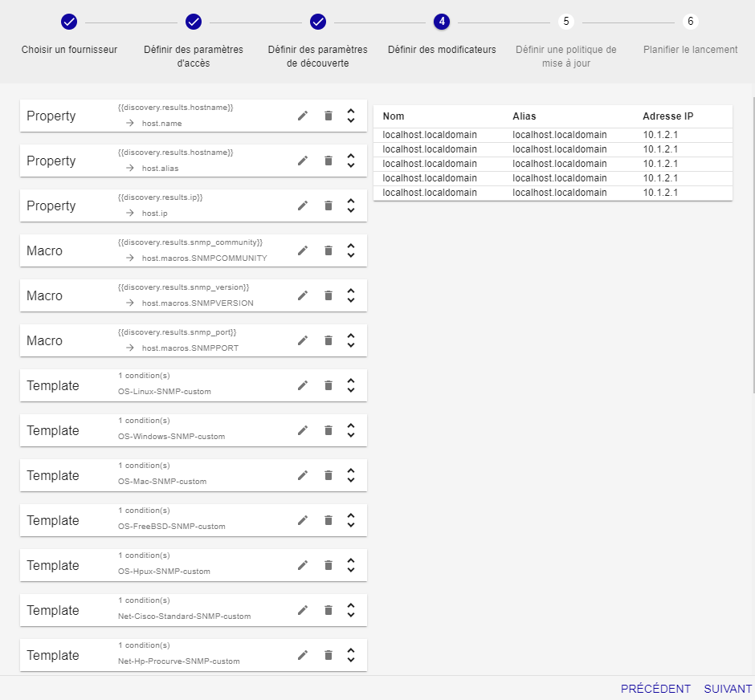Delete the Net-Hp-Procurve-SNMP-custom Template
The image size is (755, 700).
(x=329, y=655)
